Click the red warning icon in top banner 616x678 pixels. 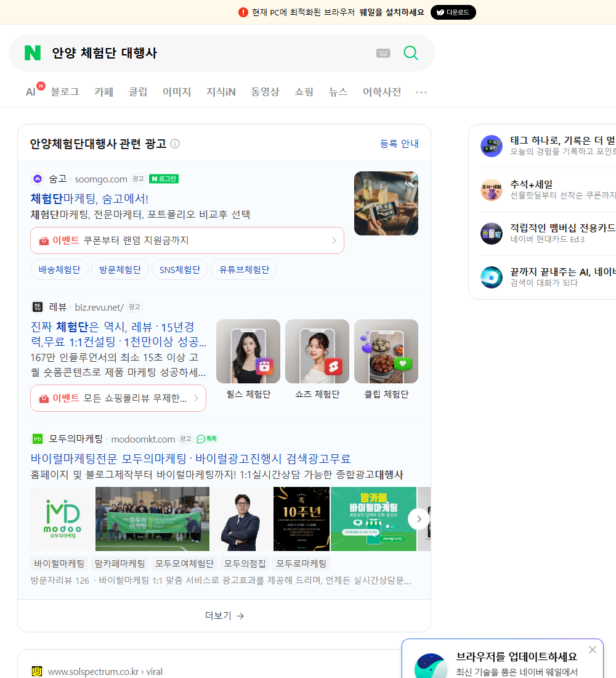point(243,12)
